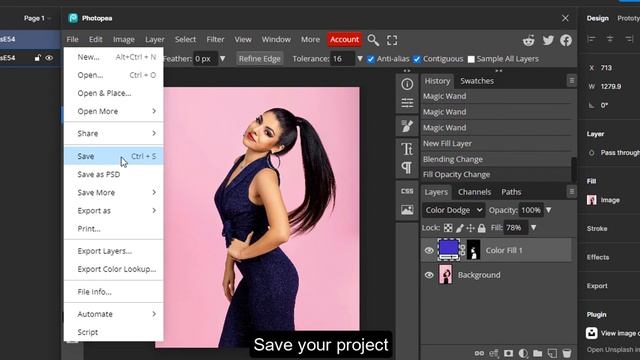Delete layer trash icon

(x=567, y=353)
